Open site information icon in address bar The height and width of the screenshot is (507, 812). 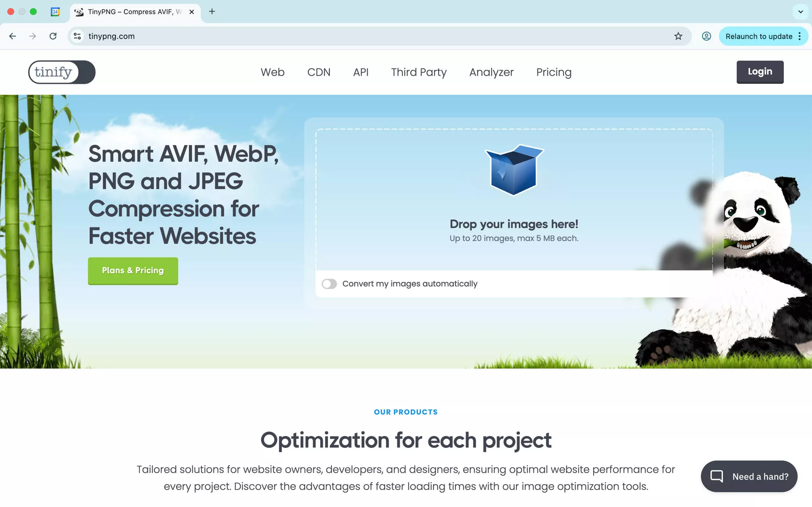tap(77, 36)
